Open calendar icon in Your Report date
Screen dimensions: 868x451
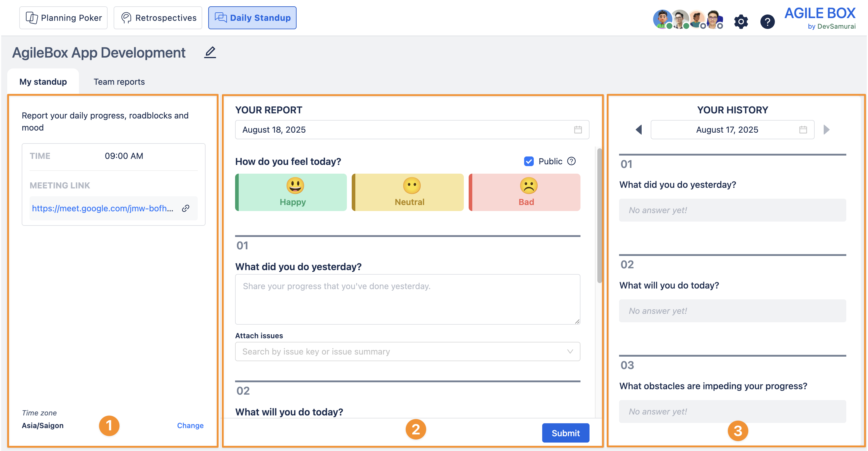pyautogui.click(x=578, y=130)
